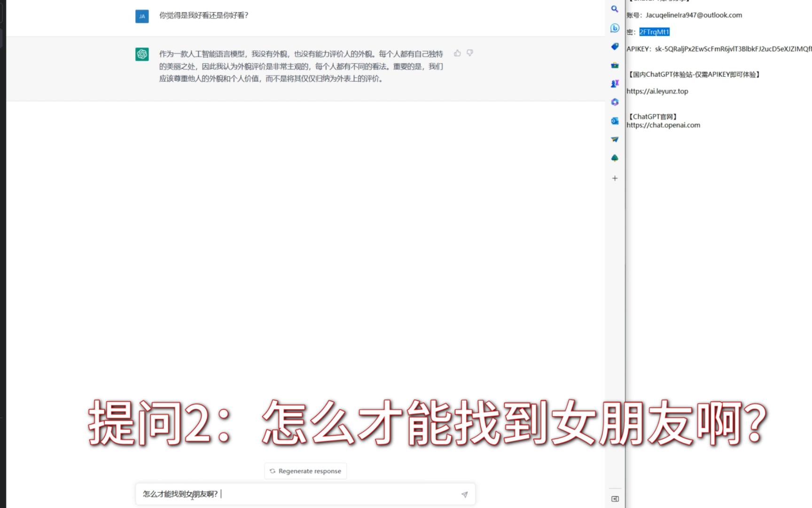Image resolution: width=812 pixels, height=508 pixels.
Task: Open the Outlook sidebar icon
Action: 615,121
